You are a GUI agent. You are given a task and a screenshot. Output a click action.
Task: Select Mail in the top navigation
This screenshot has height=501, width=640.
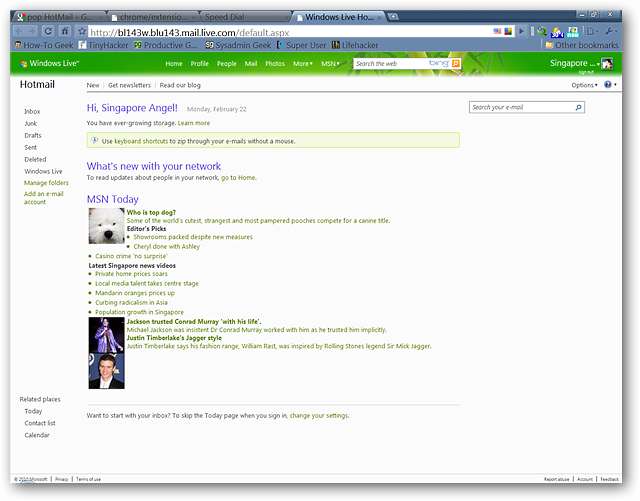[251, 63]
